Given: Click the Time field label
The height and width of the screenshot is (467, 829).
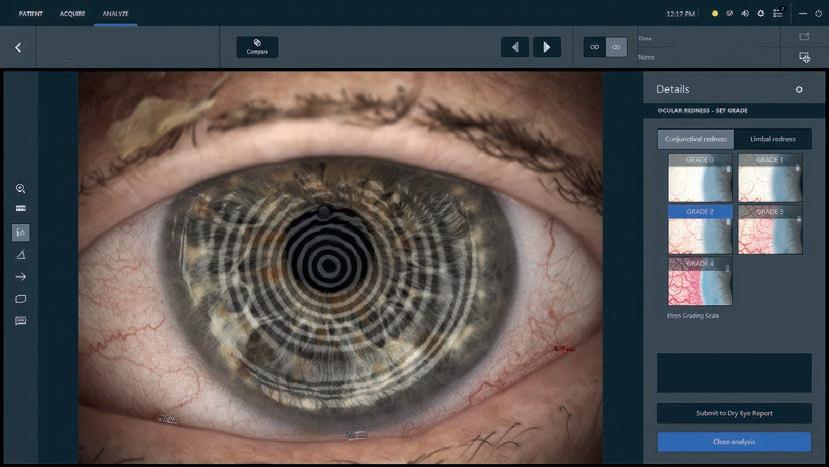Looking at the screenshot, I should [x=645, y=39].
